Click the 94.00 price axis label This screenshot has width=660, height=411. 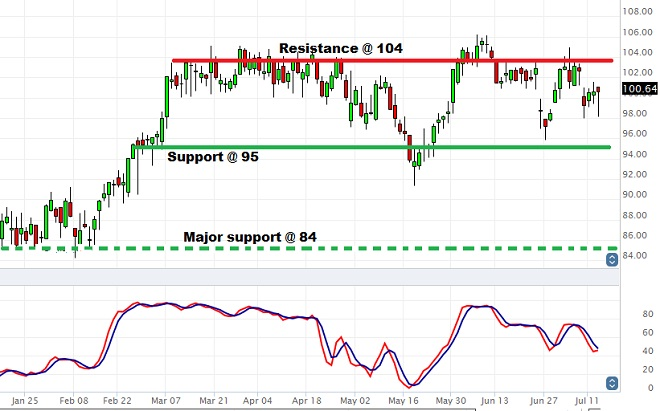coord(635,154)
